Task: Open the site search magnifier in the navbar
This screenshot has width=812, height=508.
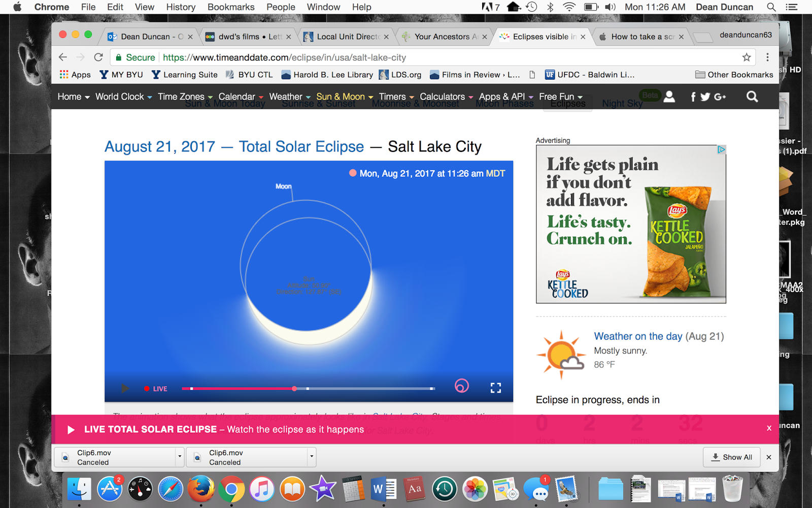Action: click(x=752, y=97)
